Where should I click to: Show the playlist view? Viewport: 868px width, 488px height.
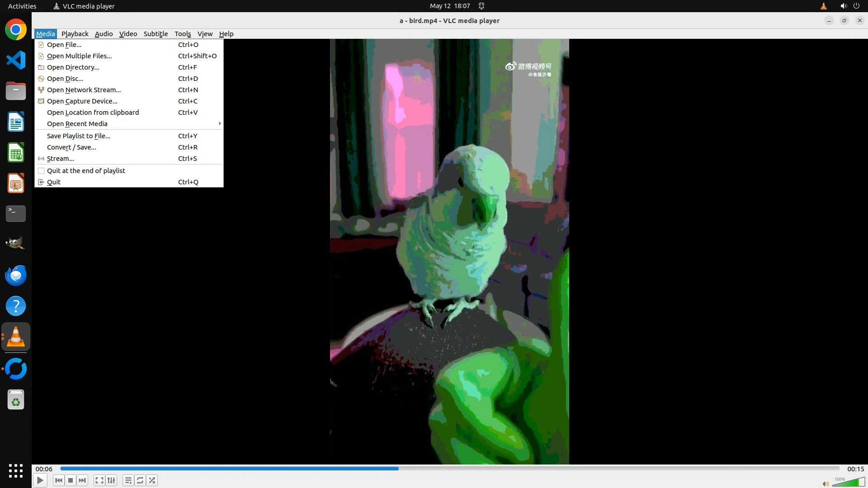[x=128, y=480]
